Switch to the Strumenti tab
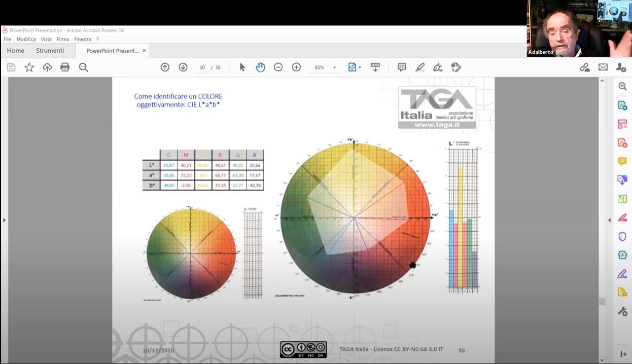 [50, 51]
